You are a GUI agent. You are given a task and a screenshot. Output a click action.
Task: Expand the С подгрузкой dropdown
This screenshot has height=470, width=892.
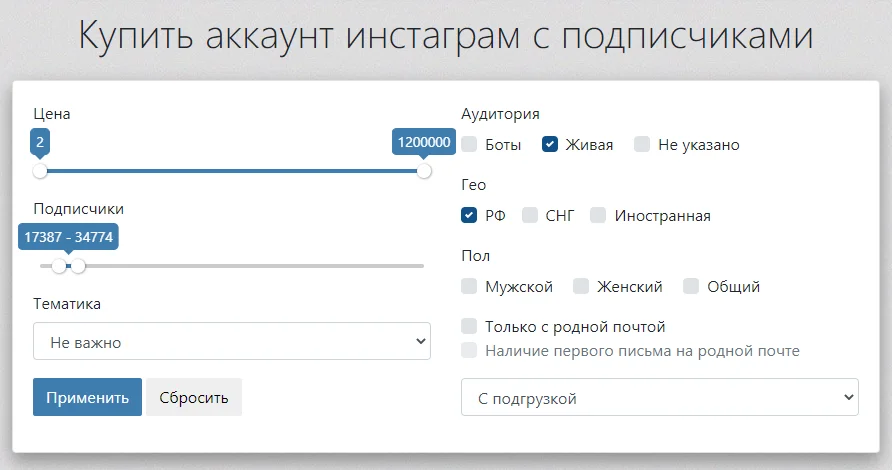click(659, 397)
